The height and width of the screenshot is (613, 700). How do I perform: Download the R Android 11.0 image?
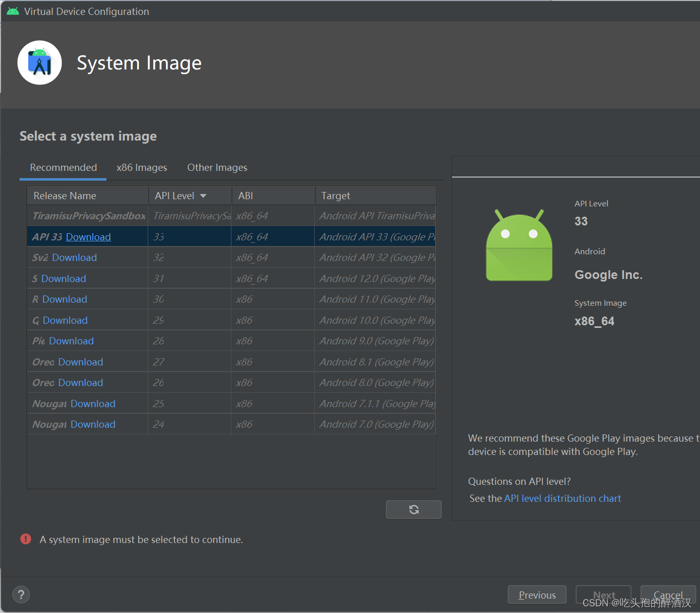[65, 299]
